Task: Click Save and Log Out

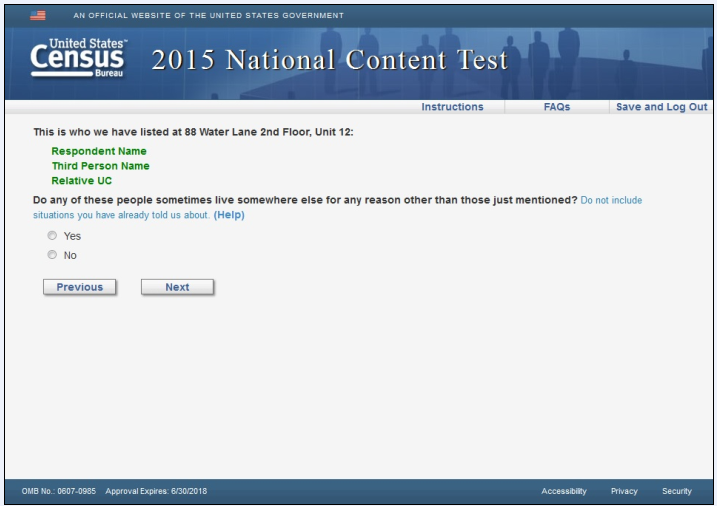Action: (x=661, y=107)
